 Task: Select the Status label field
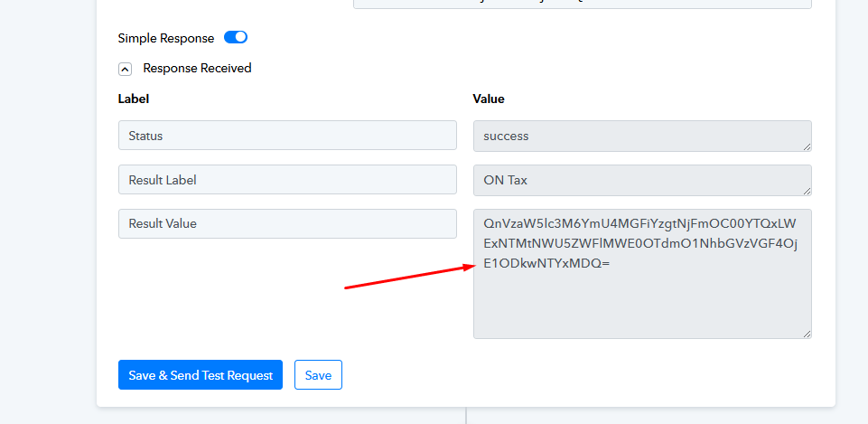[287, 136]
